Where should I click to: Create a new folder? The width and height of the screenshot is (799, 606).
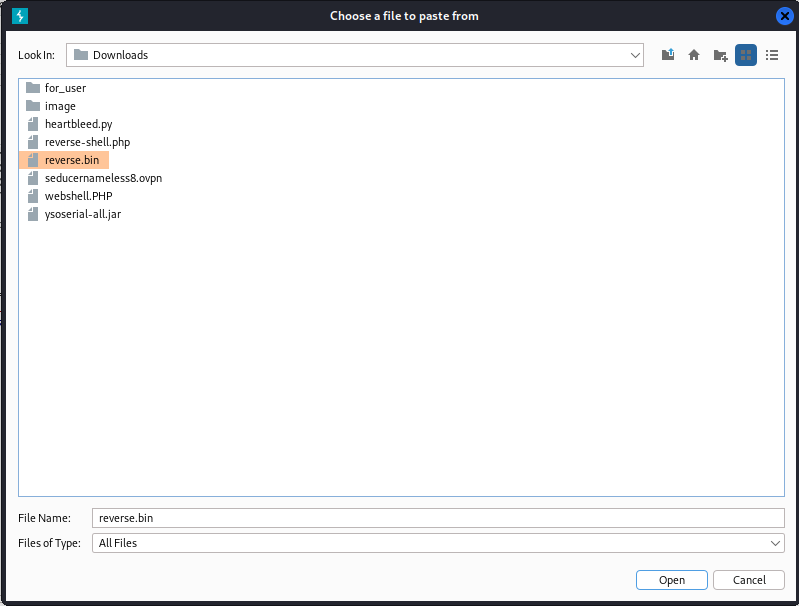(x=720, y=55)
